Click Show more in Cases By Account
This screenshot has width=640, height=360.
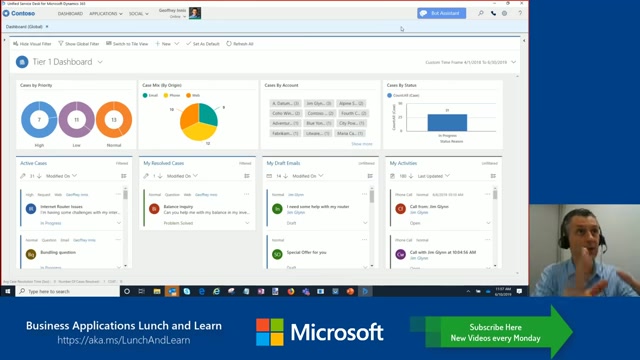(x=362, y=144)
